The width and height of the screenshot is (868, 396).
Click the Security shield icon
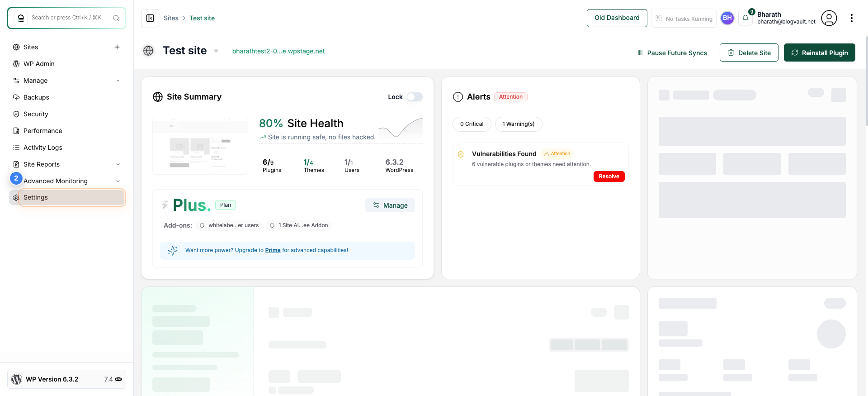[16, 114]
